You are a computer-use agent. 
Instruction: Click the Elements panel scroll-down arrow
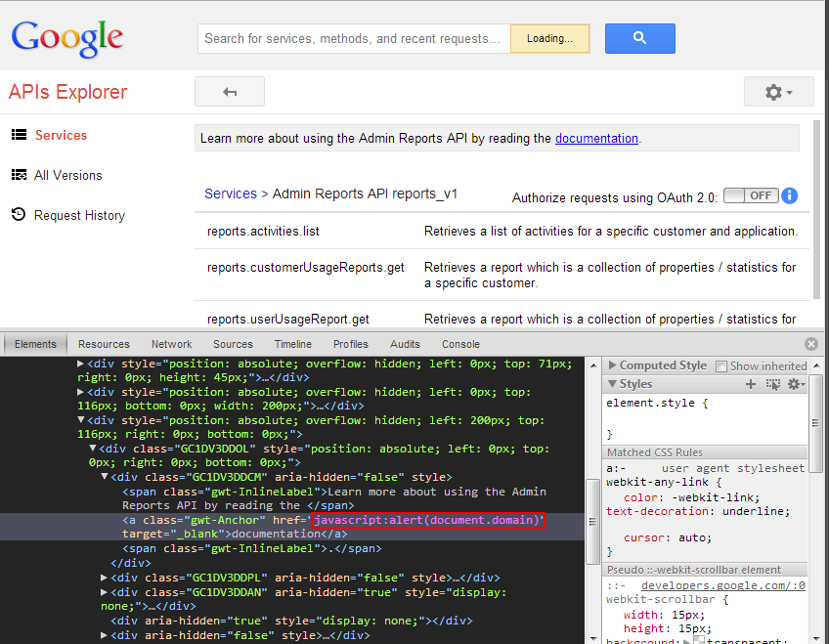pos(592,638)
